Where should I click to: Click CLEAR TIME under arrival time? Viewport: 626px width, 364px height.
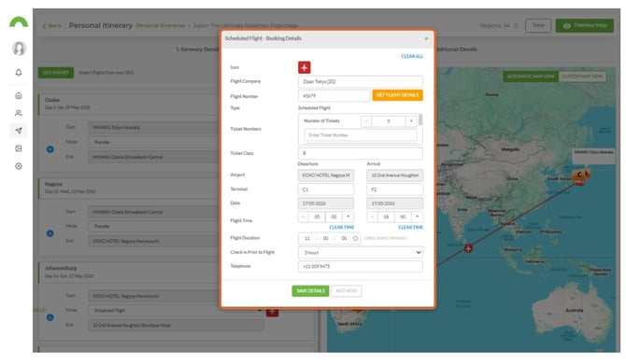[x=411, y=227]
